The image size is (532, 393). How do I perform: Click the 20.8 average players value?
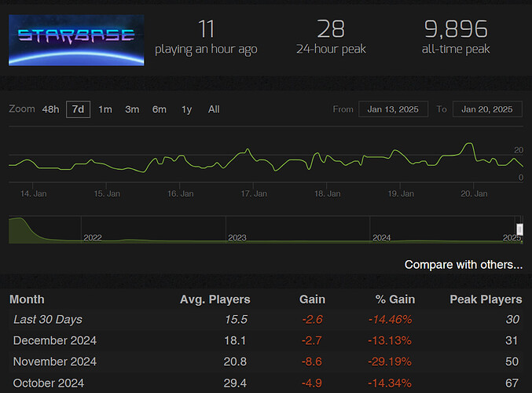235,362
